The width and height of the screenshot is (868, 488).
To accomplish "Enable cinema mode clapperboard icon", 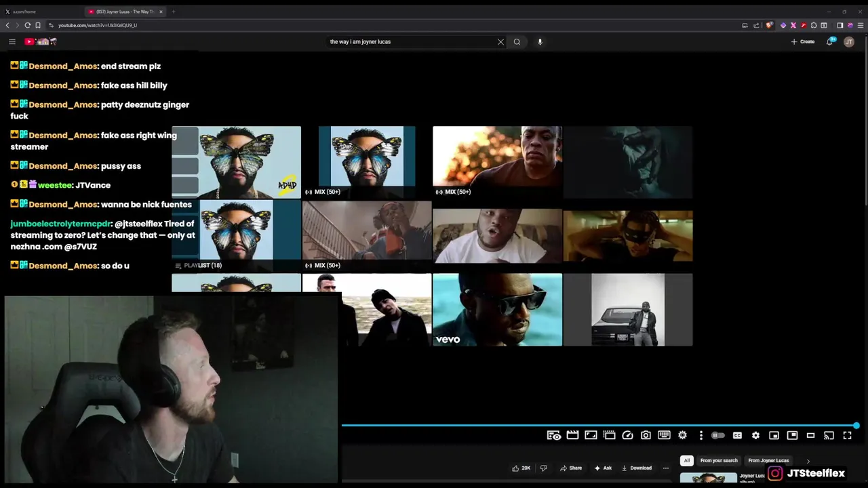I will [572, 435].
